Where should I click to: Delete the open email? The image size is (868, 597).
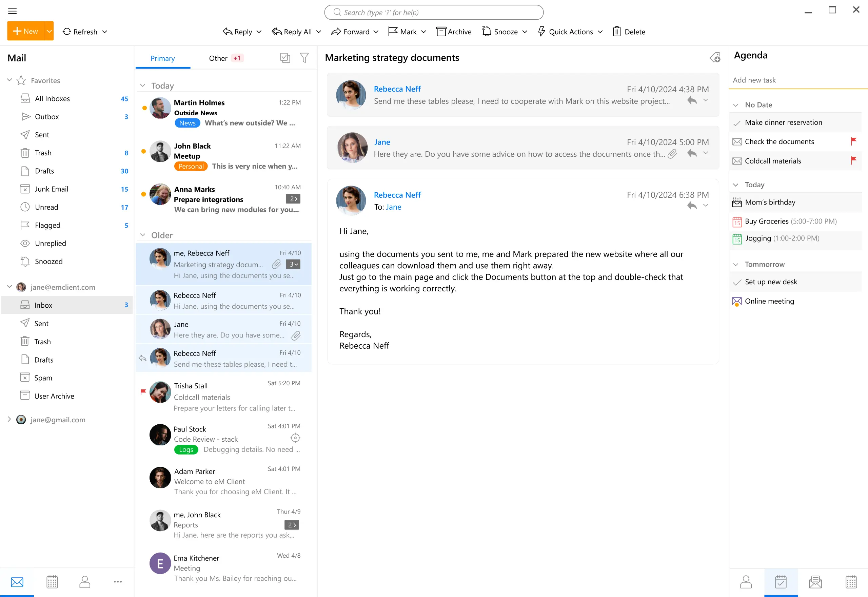[x=628, y=32]
